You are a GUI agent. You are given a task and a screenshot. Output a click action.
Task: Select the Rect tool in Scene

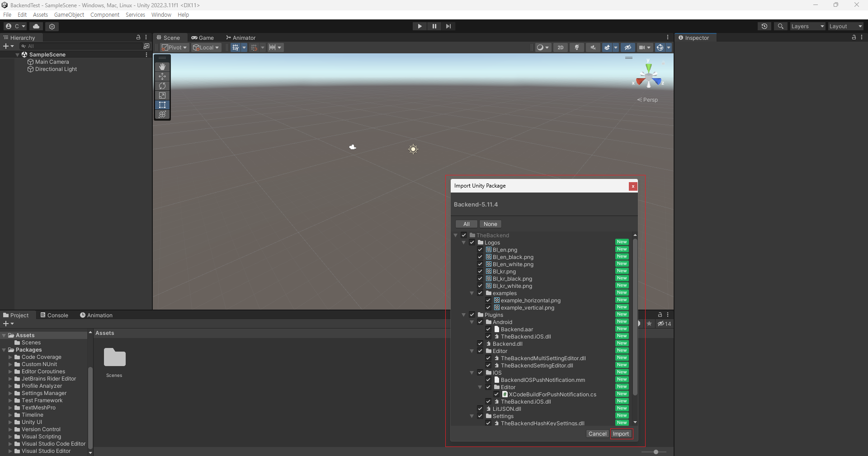pyautogui.click(x=162, y=105)
